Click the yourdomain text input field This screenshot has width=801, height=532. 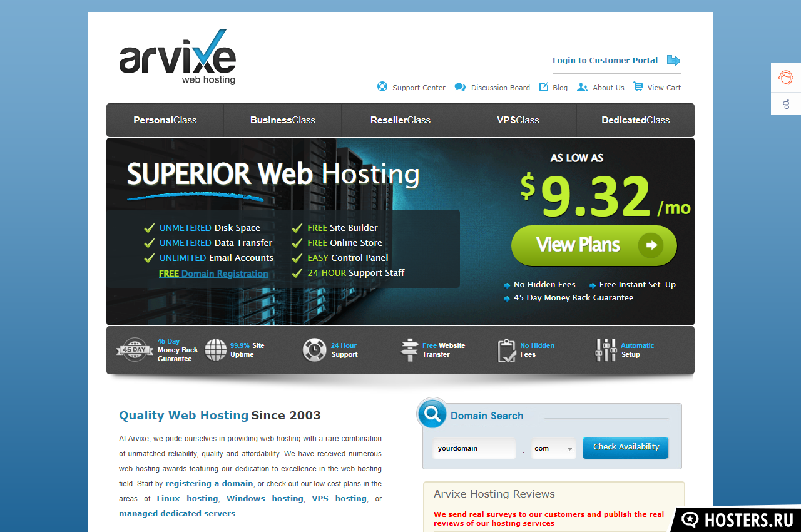tap(474, 448)
